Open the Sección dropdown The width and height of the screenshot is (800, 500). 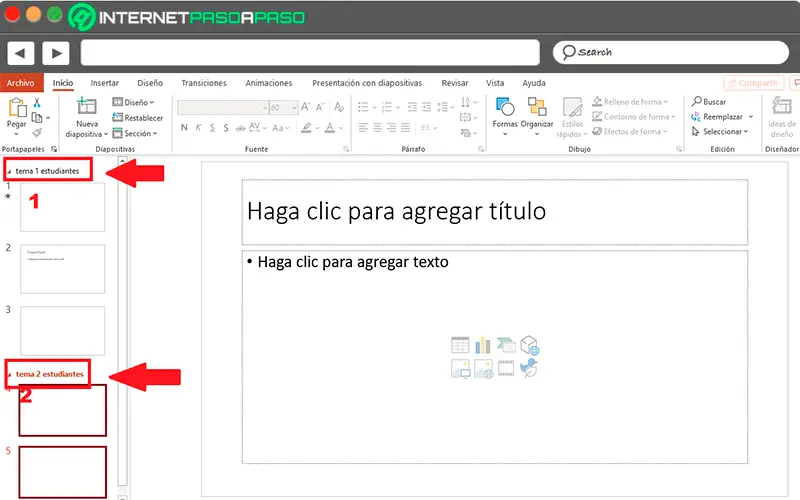click(135, 133)
